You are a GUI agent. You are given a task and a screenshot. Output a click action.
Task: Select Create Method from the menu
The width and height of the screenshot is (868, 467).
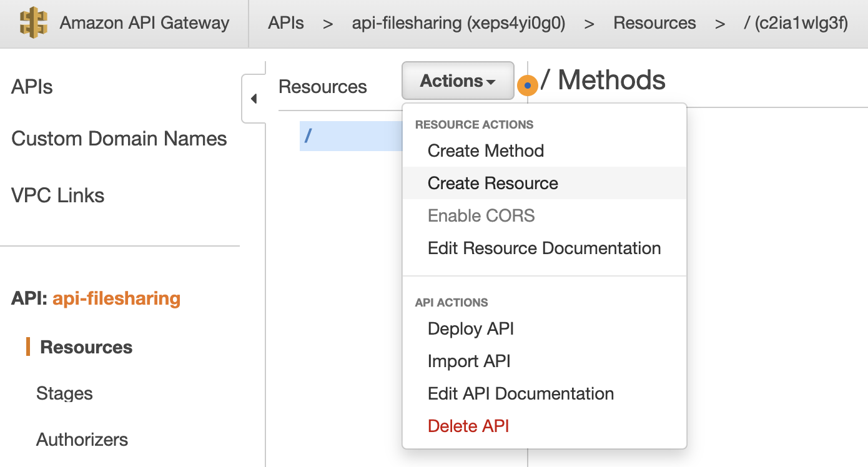485,150
